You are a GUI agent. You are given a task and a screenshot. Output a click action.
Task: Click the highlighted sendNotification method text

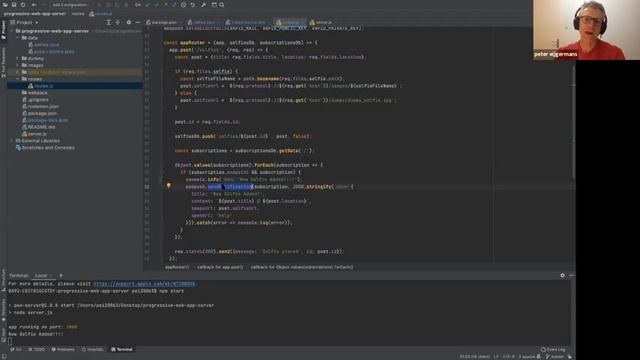(230, 187)
